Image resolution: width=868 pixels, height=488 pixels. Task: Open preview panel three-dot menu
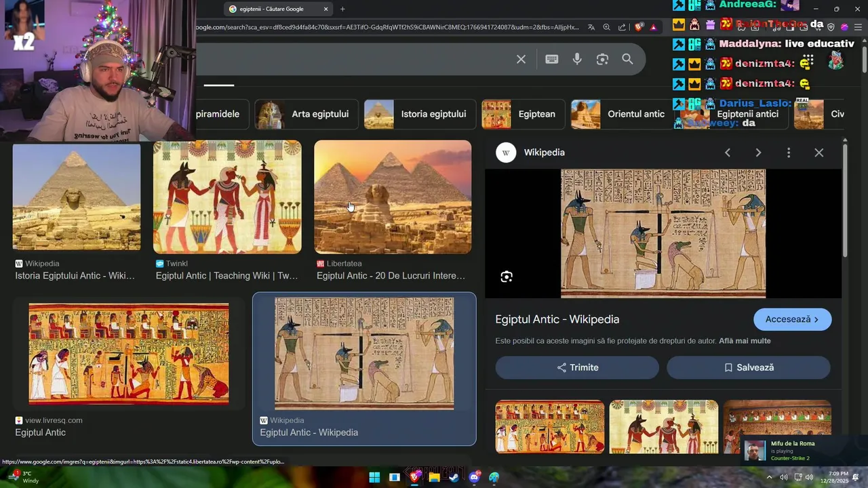coord(788,152)
